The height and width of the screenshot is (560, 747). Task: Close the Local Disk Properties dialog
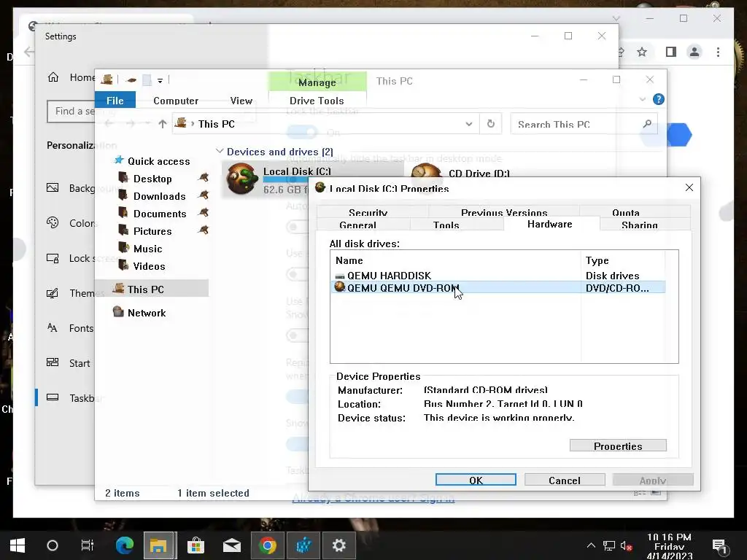689,187
